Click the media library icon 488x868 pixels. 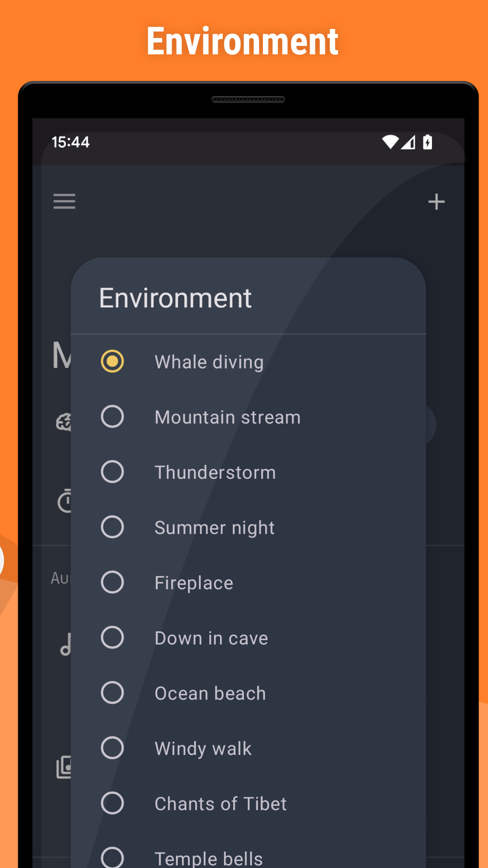coord(64,767)
